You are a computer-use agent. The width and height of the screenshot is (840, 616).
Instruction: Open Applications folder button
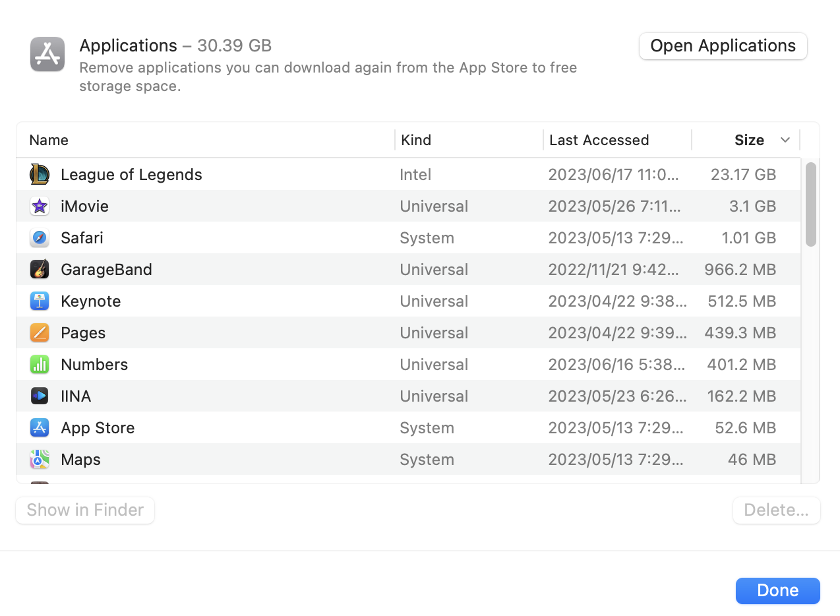[x=723, y=46]
